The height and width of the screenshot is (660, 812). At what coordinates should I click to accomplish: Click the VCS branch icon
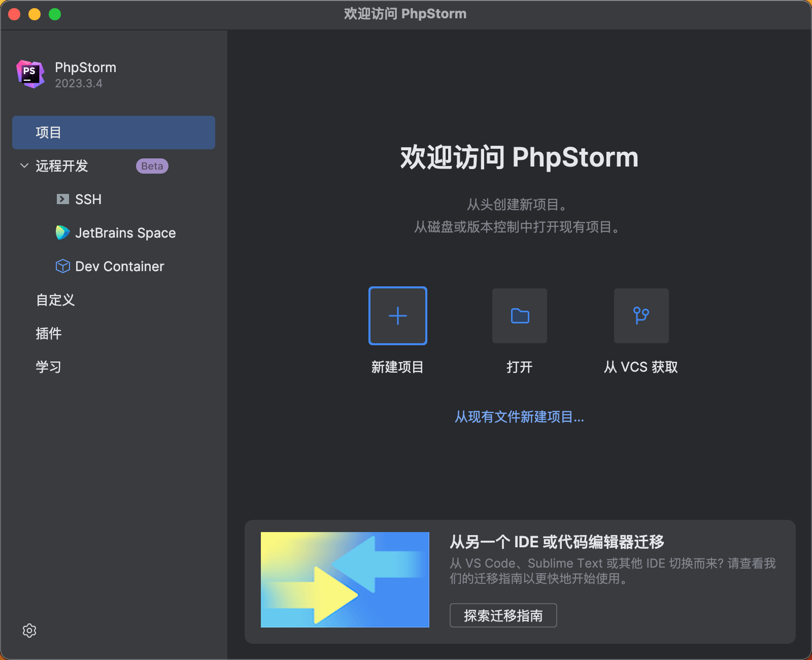(641, 316)
